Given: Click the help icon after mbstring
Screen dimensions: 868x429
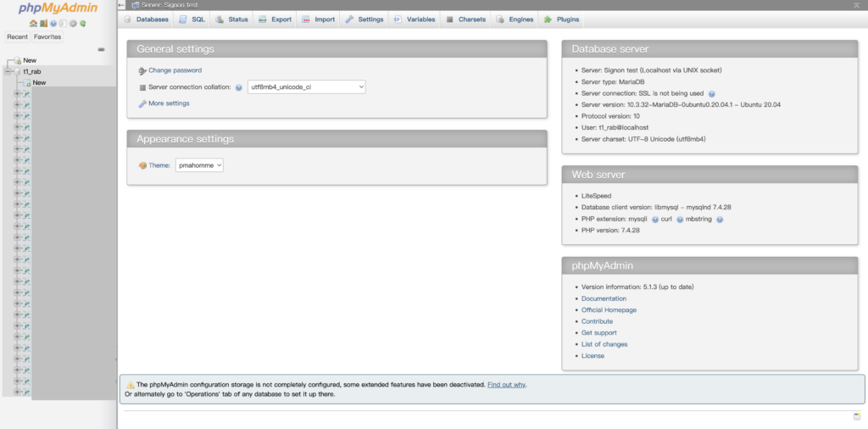Looking at the screenshot, I should tap(719, 219).
